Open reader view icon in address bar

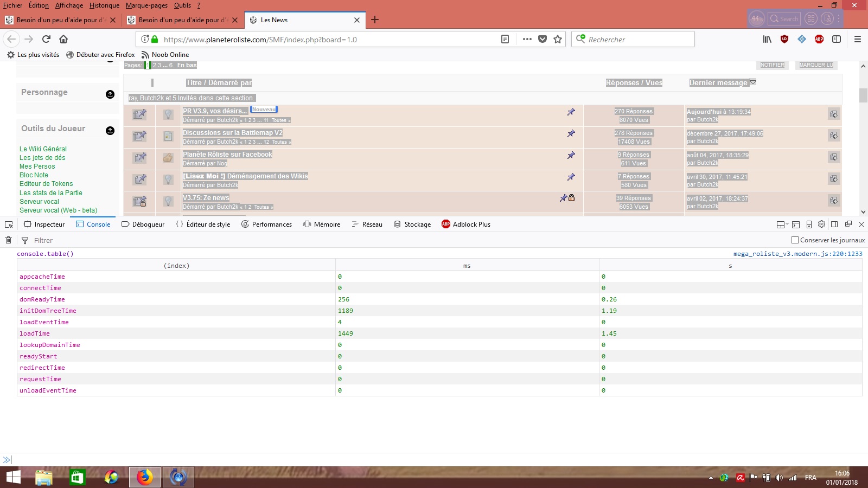pyautogui.click(x=505, y=39)
